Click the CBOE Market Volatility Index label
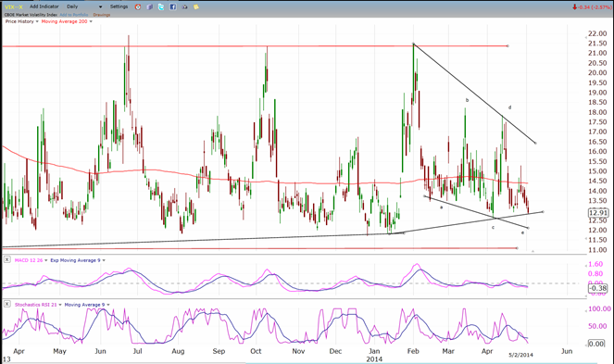 point(31,15)
